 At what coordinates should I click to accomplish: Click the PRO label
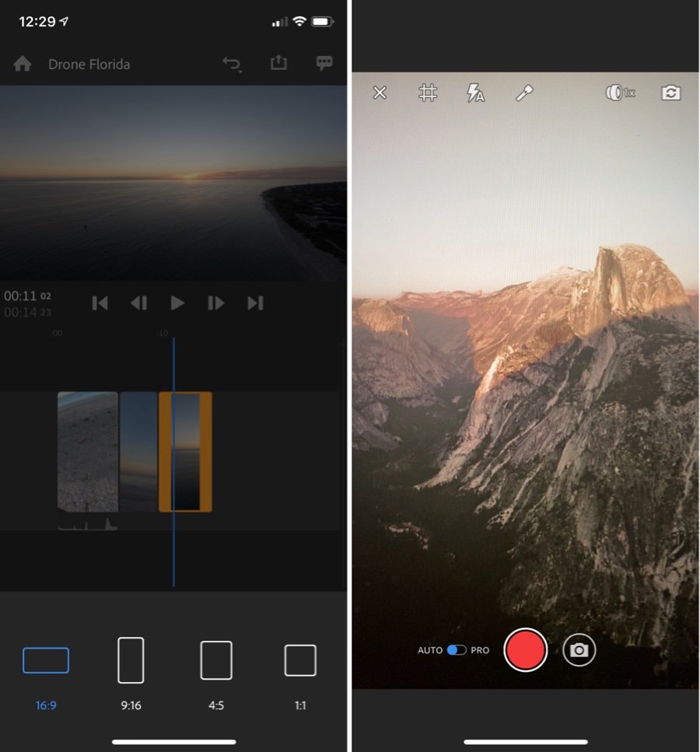[480, 650]
